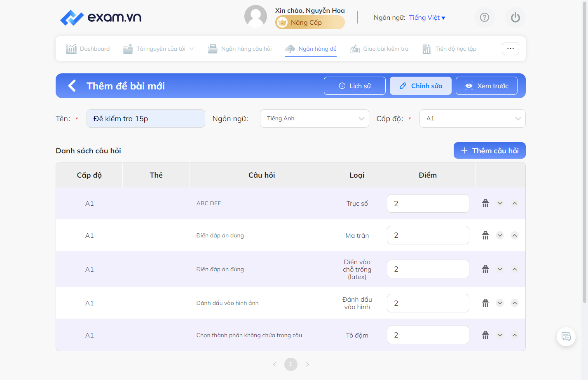Click the Chỉnh sửa button
The width and height of the screenshot is (588, 380).
tap(421, 86)
